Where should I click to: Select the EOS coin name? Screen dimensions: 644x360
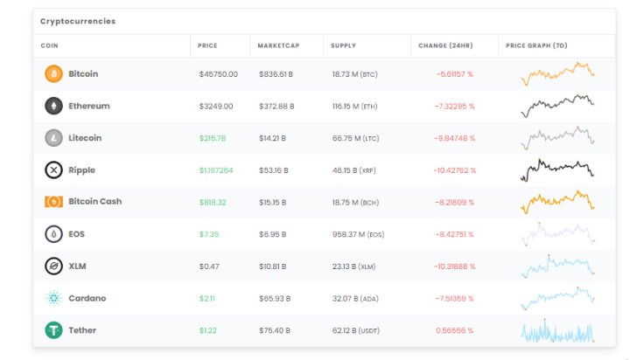pos(76,234)
